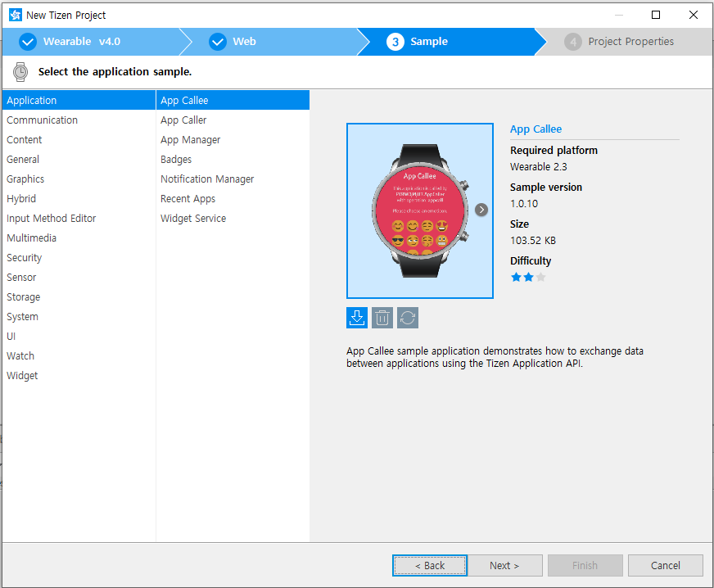Select the System category
This screenshot has height=588, width=714.
(79, 317)
